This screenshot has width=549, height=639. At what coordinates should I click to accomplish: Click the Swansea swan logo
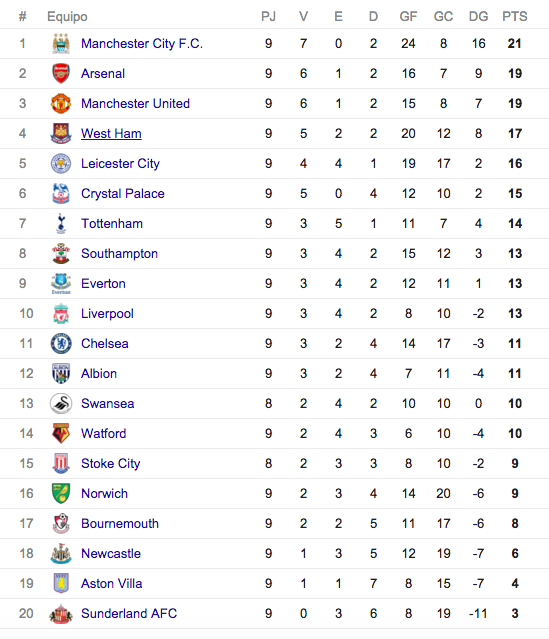click(61, 403)
